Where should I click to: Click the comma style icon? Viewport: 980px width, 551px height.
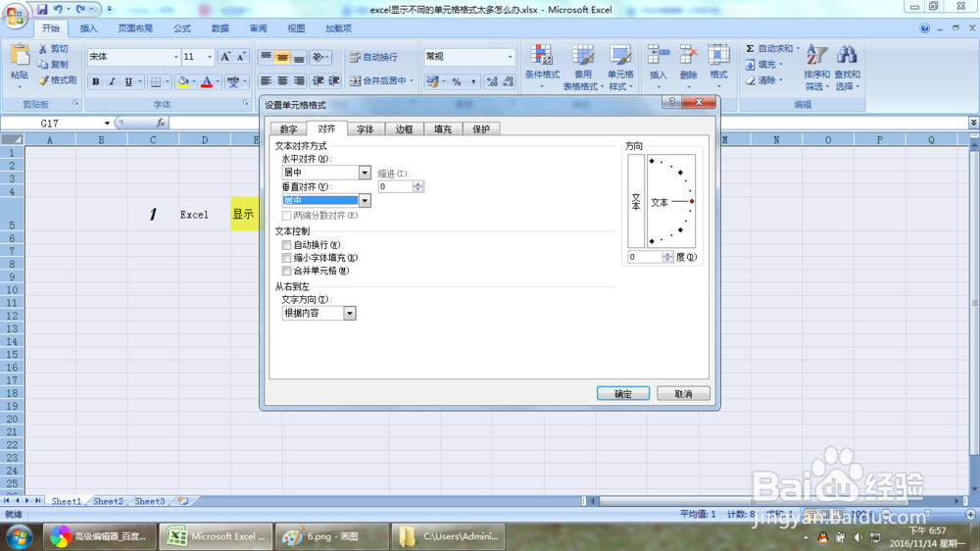tap(473, 81)
